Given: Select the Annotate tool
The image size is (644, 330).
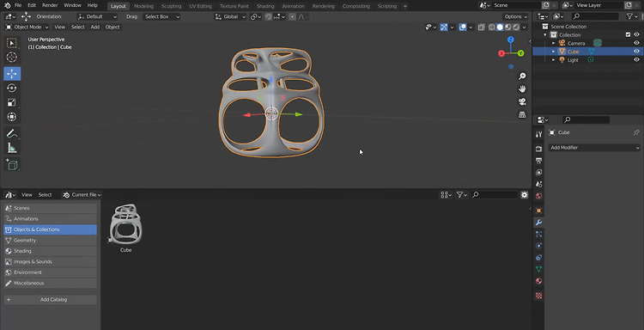Looking at the screenshot, I should pos(12,133).
